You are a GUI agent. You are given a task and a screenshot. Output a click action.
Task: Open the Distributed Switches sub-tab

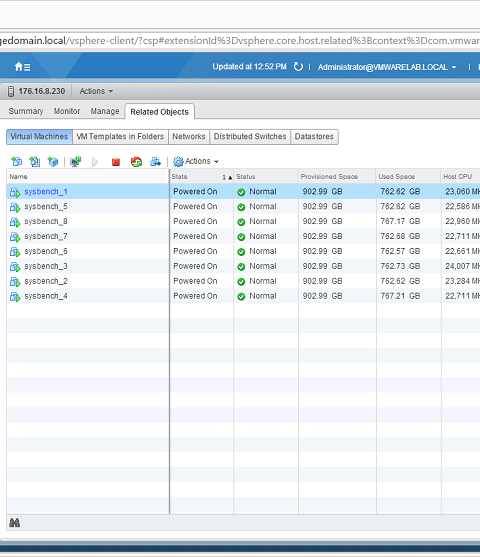coord(250,136)
